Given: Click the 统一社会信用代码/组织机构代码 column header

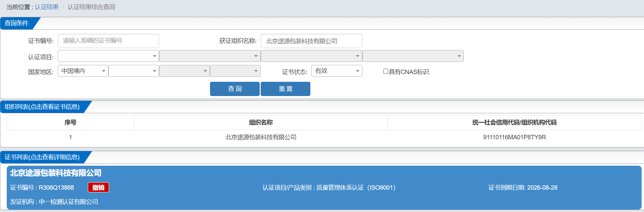Looking at the screenshot, I should [514, 122].
